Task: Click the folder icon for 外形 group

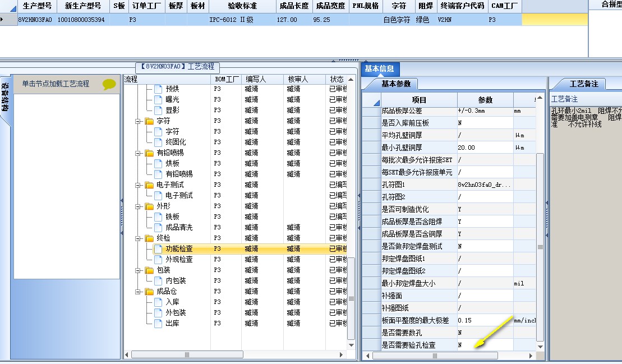Action: coord(149,206)
